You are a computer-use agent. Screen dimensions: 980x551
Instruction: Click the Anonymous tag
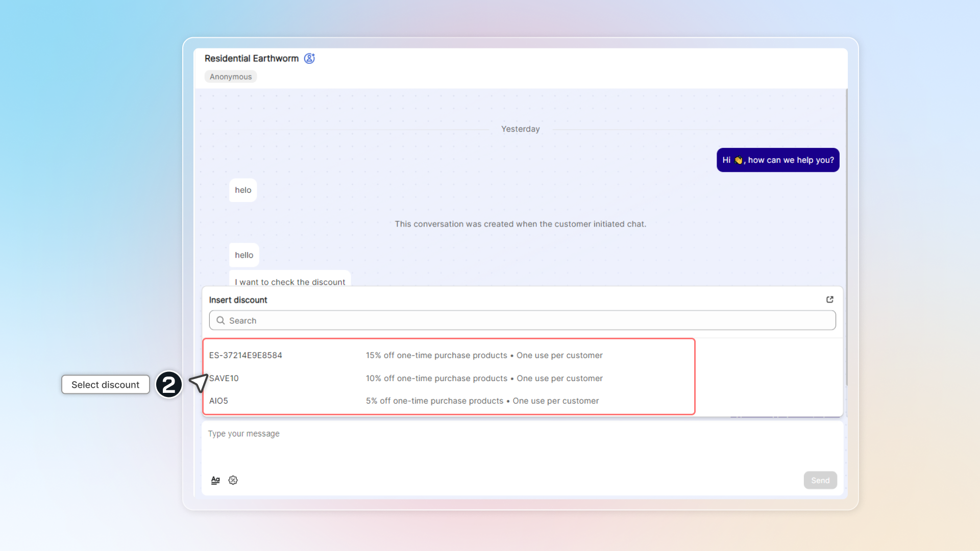[231, 77]
